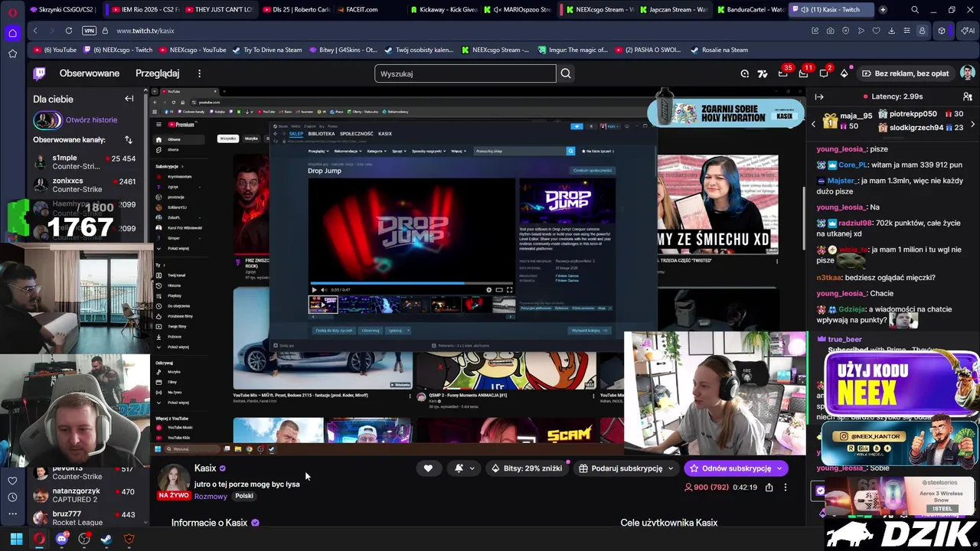Share the Kasix stream using share icon
Viewport: 980px width, 551px height.
(x=769, y=487)
